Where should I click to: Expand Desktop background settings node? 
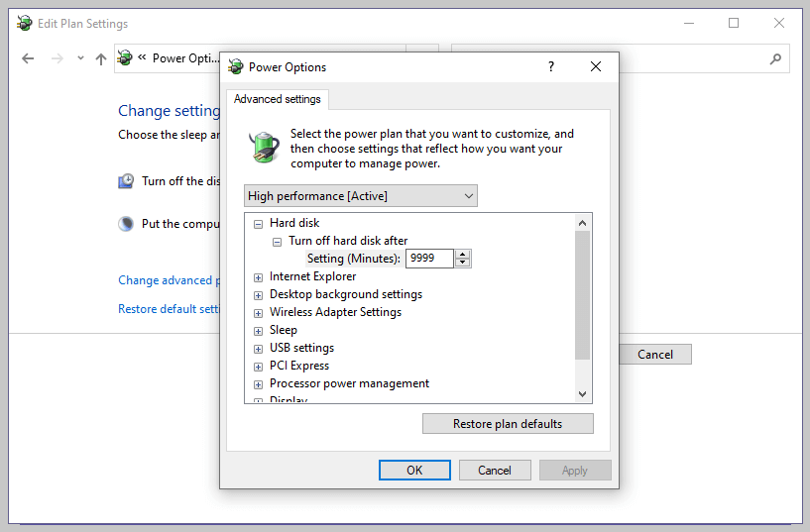pos(259,295)
